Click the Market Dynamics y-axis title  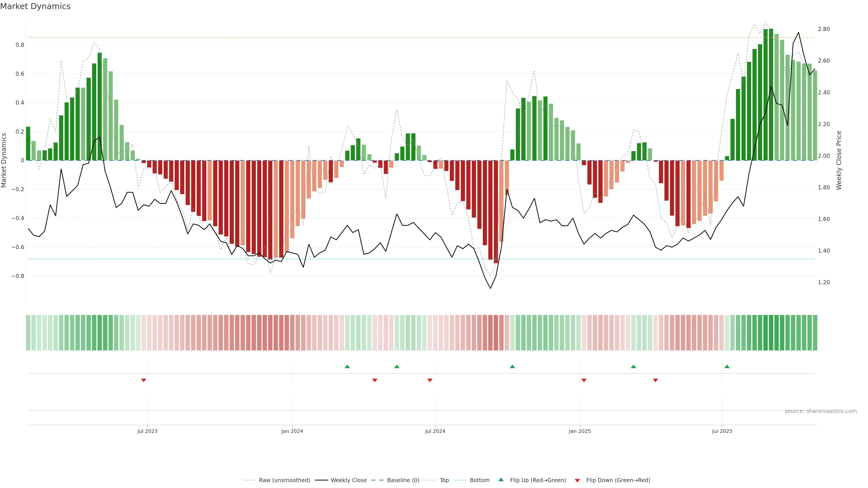4,160
